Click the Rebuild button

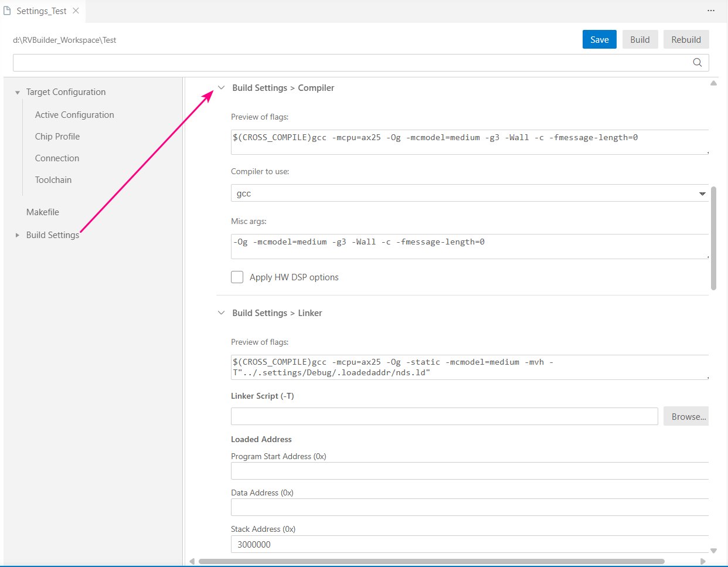pyautogui.click(x=686, y=40)
